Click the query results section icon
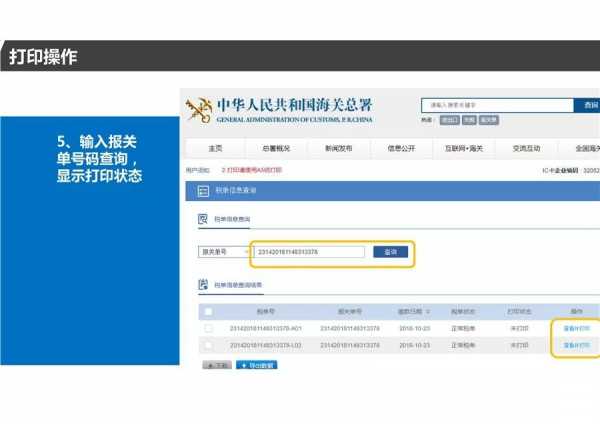The width and height of the screenshot is (600, 424). click(x=203, y=285)
